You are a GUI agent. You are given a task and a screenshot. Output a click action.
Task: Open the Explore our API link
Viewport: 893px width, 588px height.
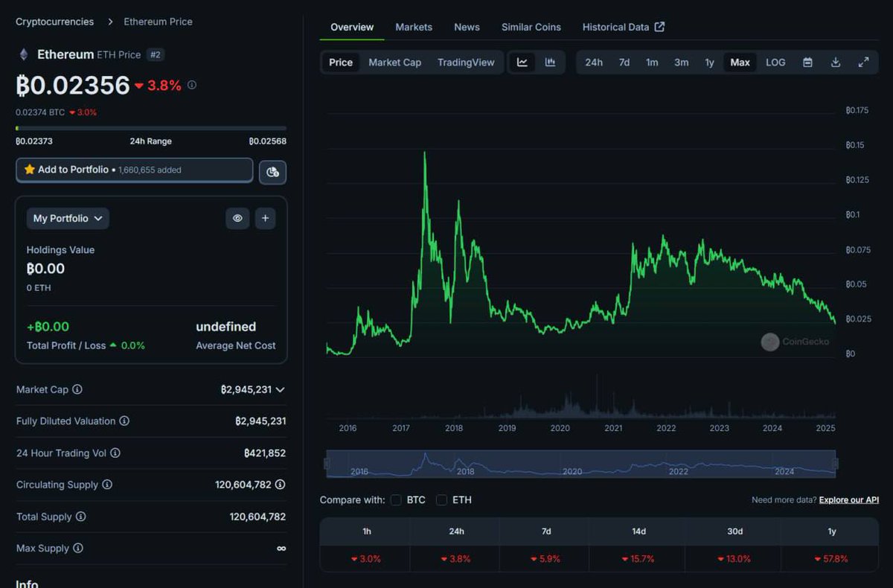pyautogui.click(x=849, y=500)
